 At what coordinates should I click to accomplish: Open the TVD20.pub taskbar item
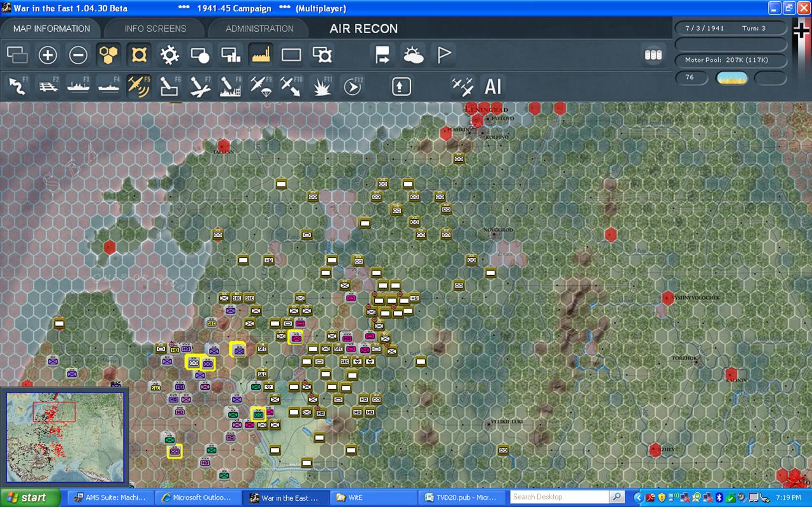click(x=461, y=498)
